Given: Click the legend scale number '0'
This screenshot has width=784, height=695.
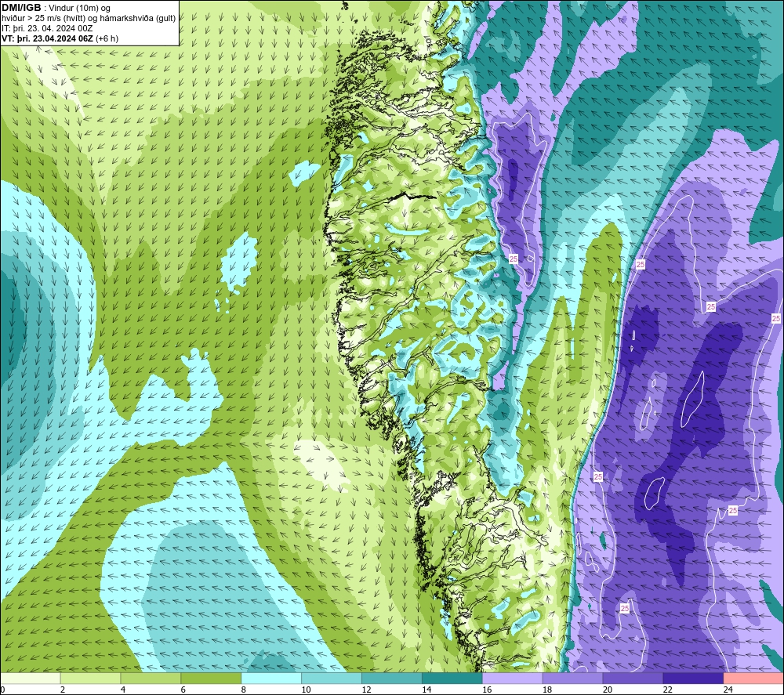Looking at the screenshot, I should click(x=2, y=690).
